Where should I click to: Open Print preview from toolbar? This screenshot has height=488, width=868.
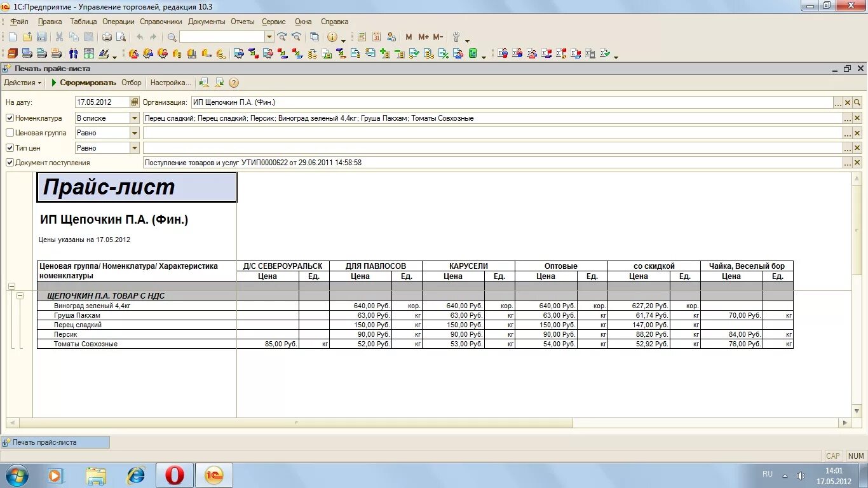(121, 37)
